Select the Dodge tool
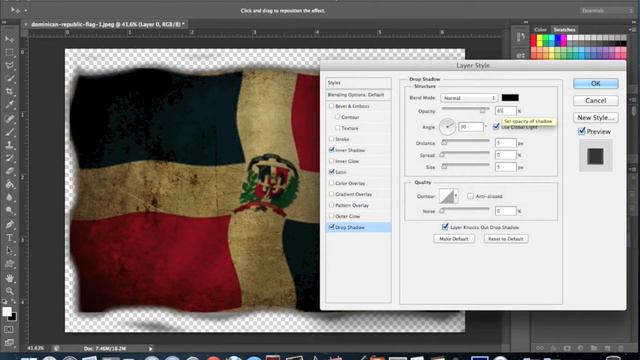The image size is (640, 360). [x=9, y=210]
